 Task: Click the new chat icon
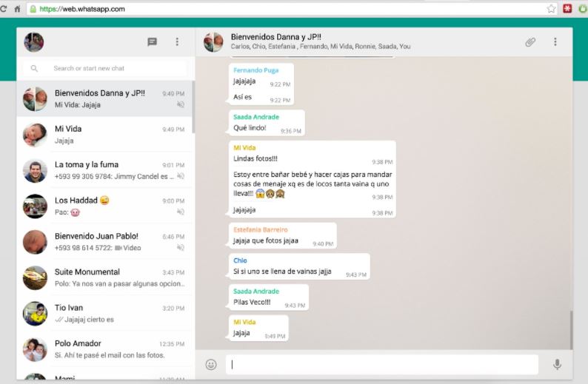point(153,42)
